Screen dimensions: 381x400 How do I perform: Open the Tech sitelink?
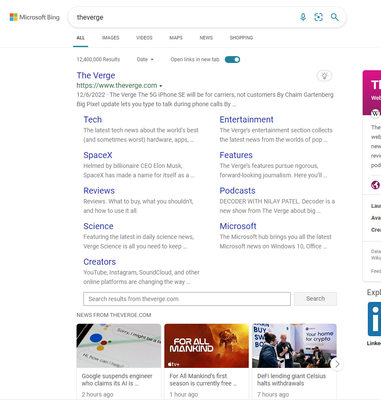[93, 120]
